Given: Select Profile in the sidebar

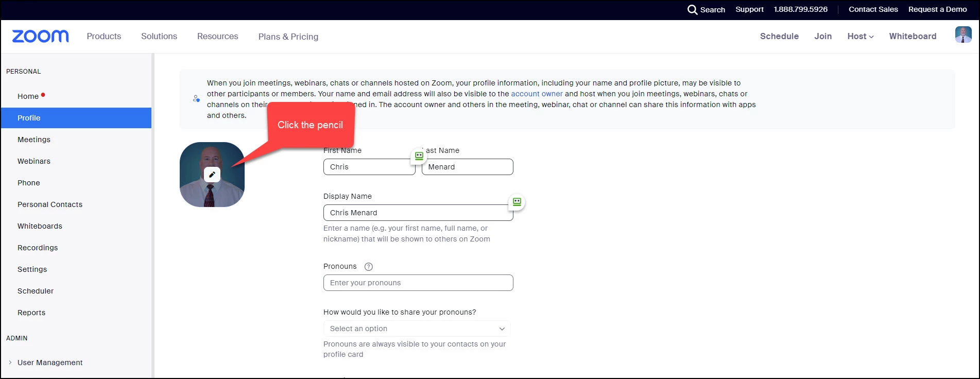Looking at the screenshot, I should tap(76, 118).
